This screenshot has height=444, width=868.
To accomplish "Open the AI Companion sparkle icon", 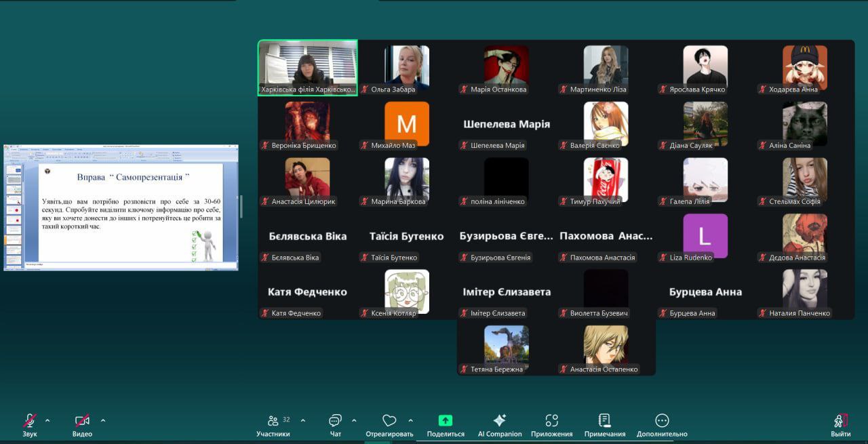I will click(500, 421).
